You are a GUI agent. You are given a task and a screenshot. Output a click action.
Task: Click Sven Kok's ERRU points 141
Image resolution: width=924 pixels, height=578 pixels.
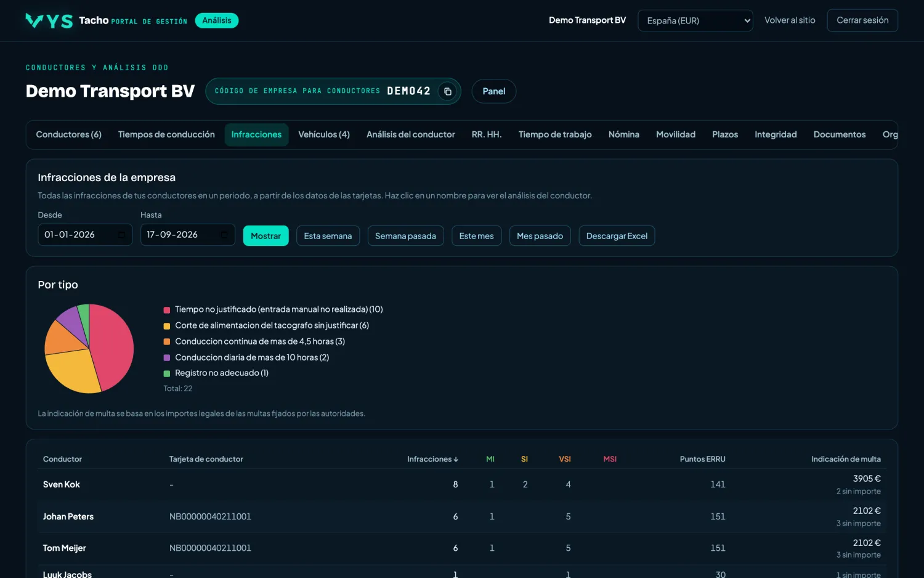click(x=718, y=484)
